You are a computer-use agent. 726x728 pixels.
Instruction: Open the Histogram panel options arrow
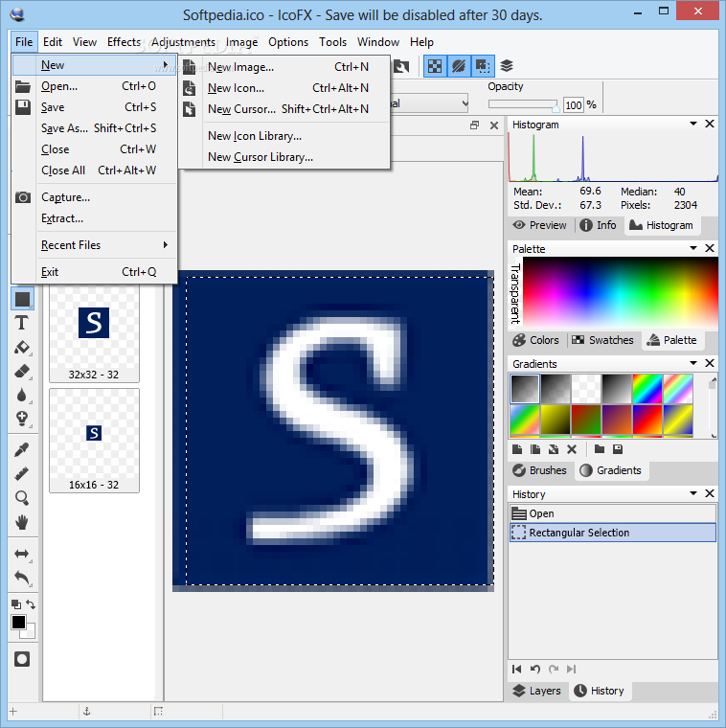tap(693, 124)
